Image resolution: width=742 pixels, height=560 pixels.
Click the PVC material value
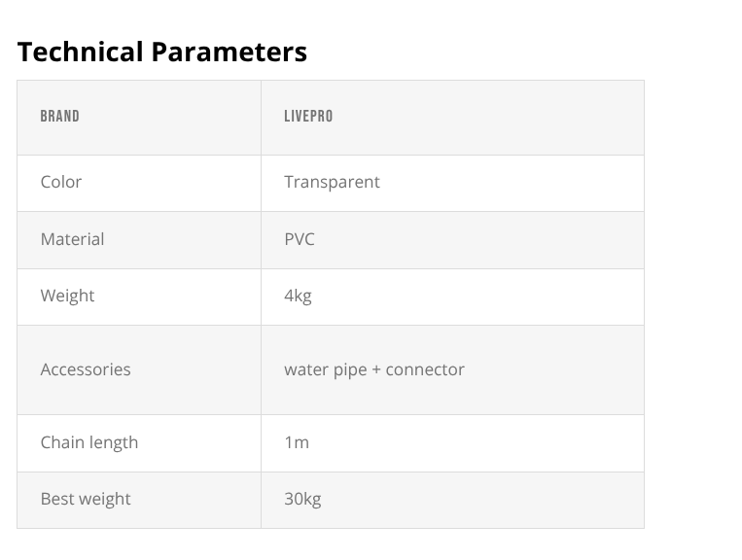(300, 239)
